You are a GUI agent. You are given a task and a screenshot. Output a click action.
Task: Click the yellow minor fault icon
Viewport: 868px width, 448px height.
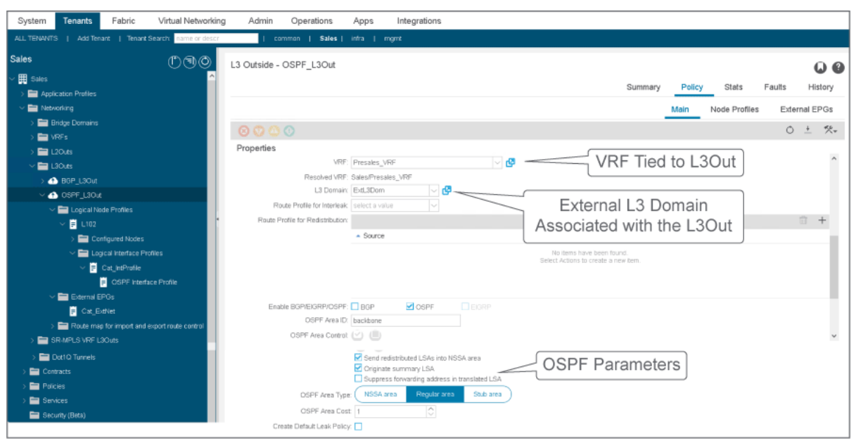(274, 131)
